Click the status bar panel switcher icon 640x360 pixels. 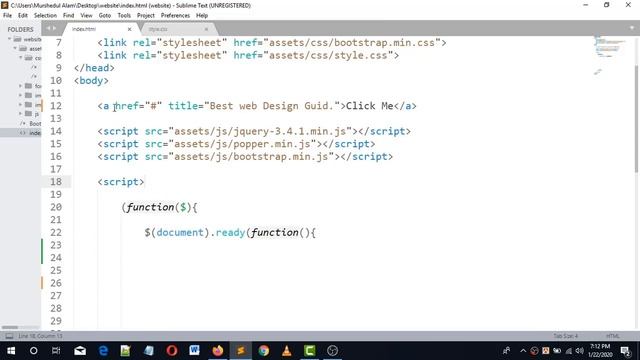(9, 336)
